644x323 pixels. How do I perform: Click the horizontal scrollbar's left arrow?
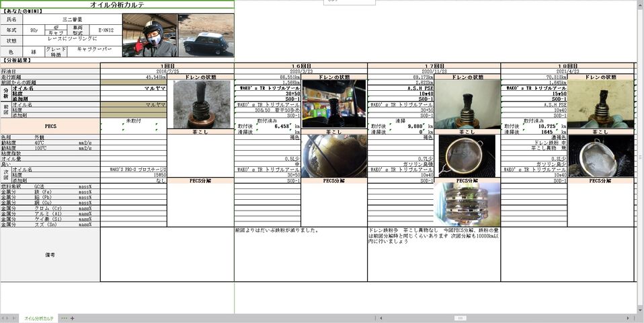pyautogui.click(x=382, y=318)
